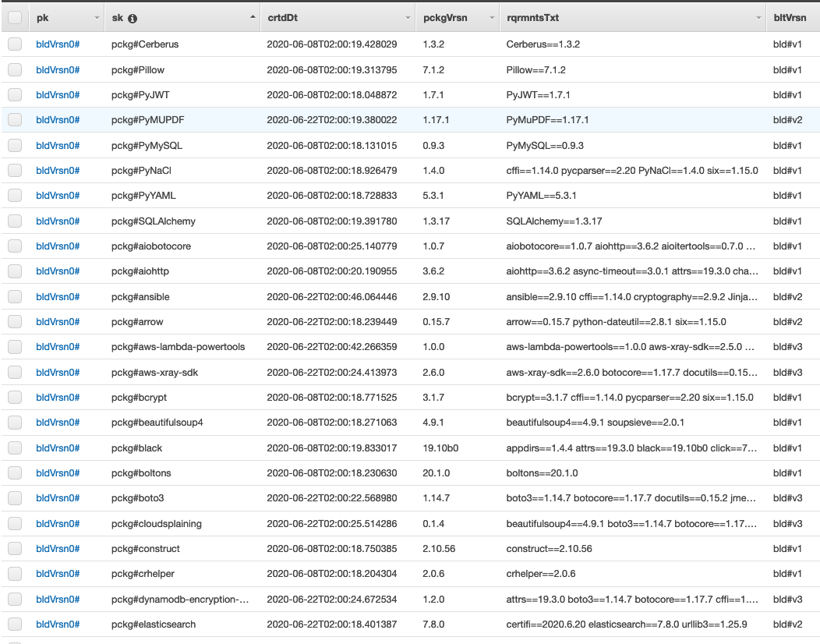Click the pckg#cloudsplaining sort key cell
The width and height of the screenshot is (820, 644).
[157, 524]
